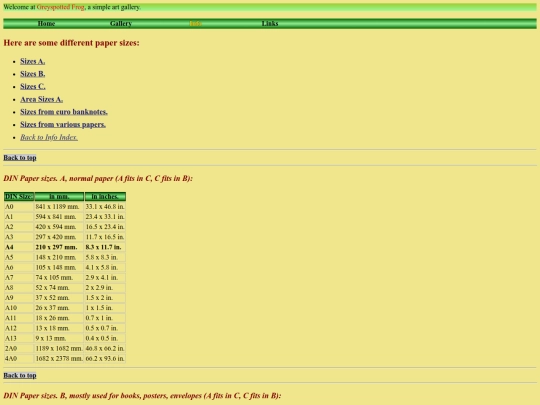Select cell '52 x 74 mm.'
The height and width of the screenshot is (405, 540).
click(59, 288)
